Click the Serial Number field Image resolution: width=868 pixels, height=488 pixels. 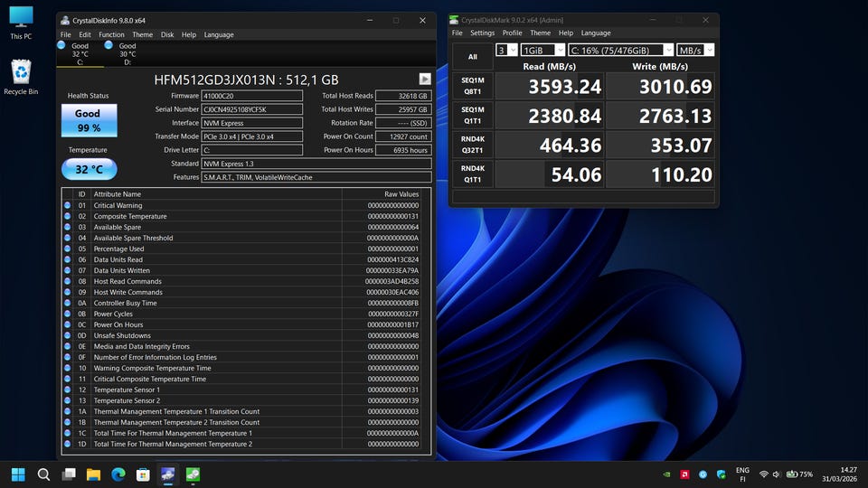(x=251, y=109)
